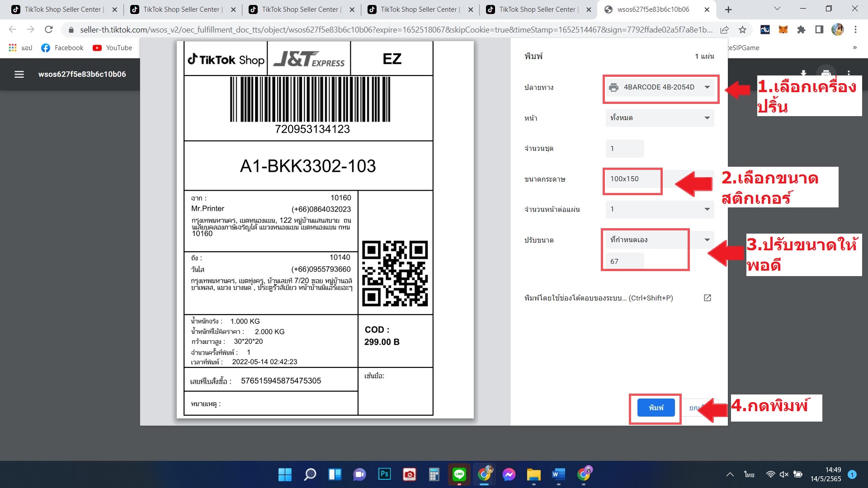Open Calculator from the taskbar
Viewport: 868px width, 488px height.
pyautogui.click(x=434, y=474)
